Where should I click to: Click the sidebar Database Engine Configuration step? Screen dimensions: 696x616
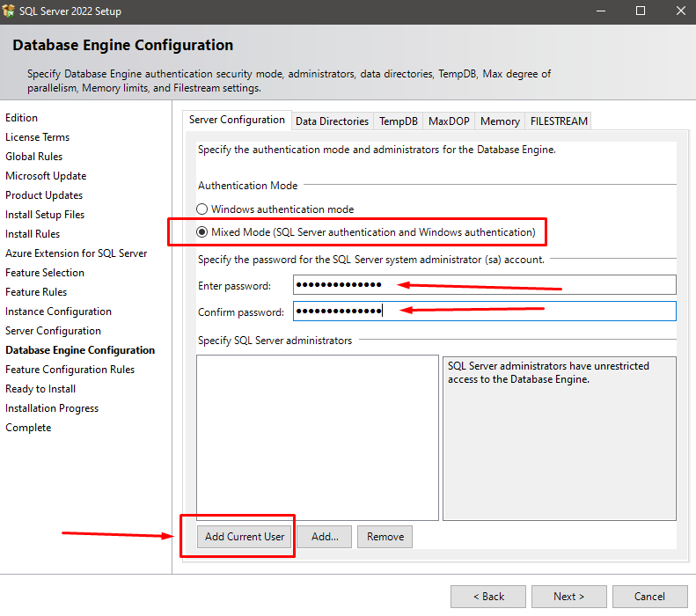click(x=80, y=350)
